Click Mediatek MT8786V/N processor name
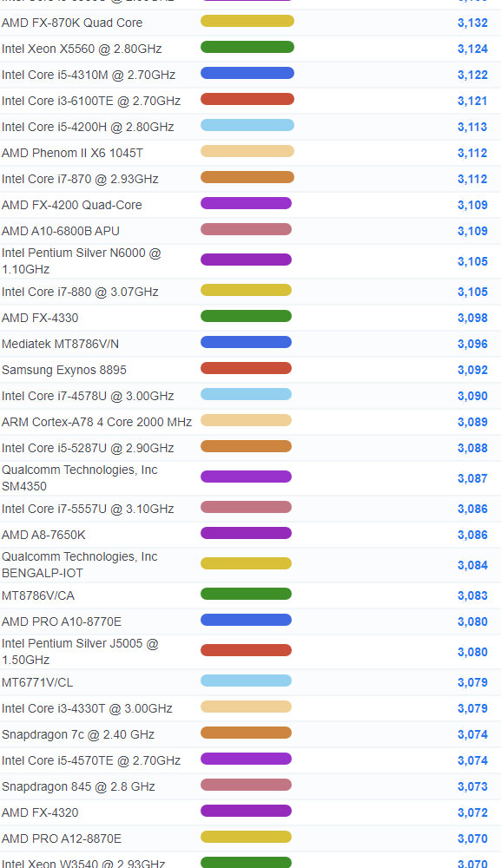This screenshot has height=868, width=501. 60,344
